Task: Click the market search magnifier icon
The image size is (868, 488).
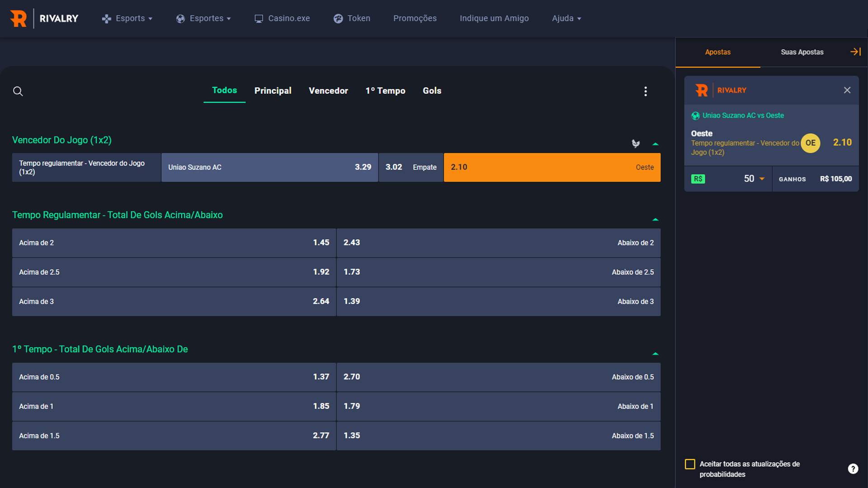Action: point(18,91)
